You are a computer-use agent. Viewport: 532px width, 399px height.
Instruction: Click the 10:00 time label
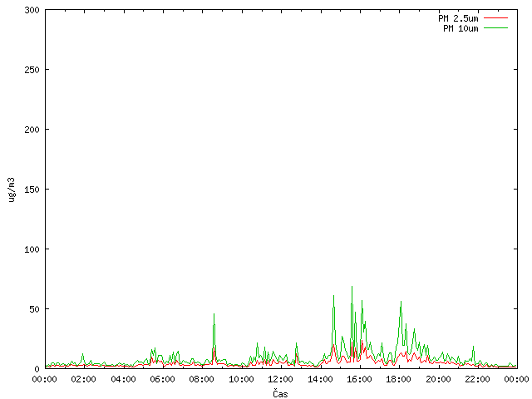pos(241,379)
